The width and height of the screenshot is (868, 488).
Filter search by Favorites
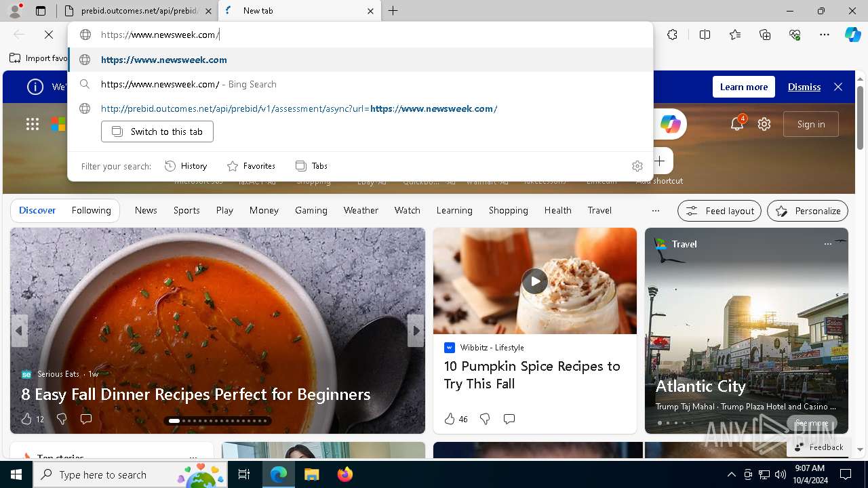251,166
